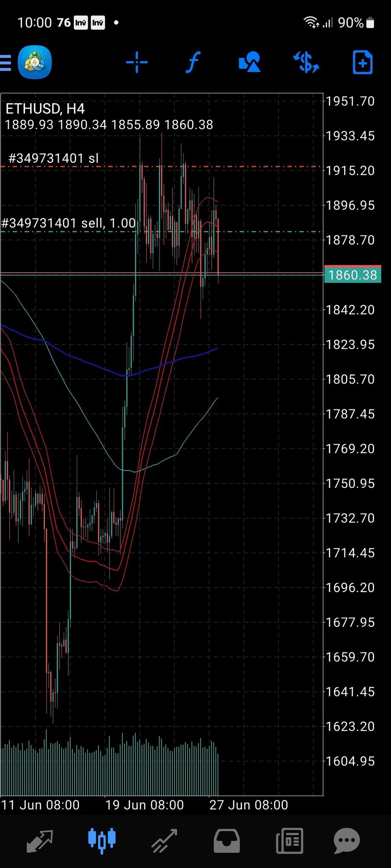391x868 pixels.
Task: Tap the 1732.70 price scale label
Action: (350, 518)
